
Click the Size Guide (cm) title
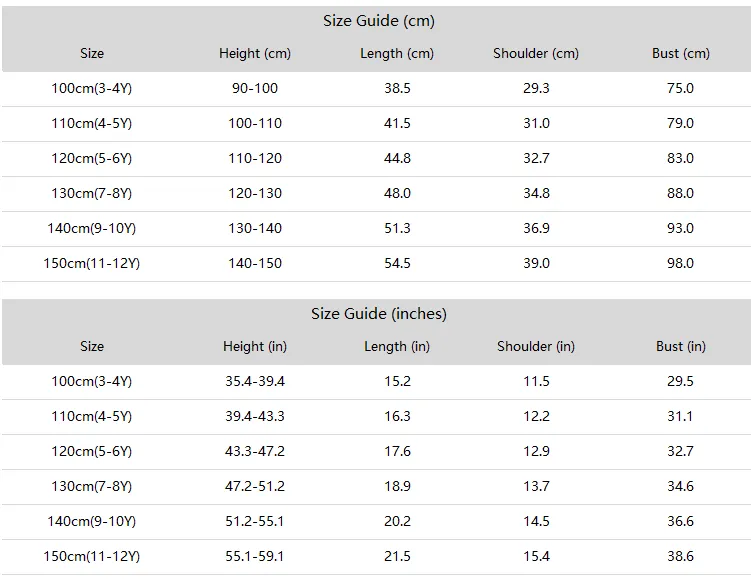(378, 21)
